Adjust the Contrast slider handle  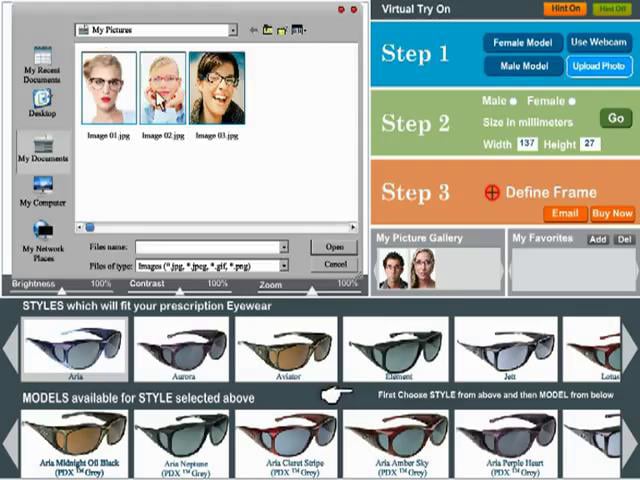(180, 291)
